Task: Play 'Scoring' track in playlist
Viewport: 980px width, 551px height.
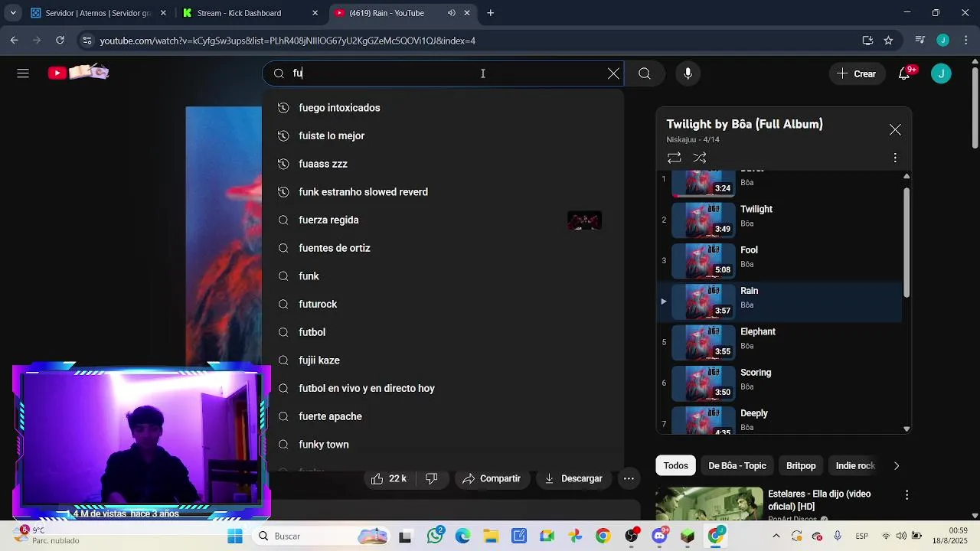Action: (779, 383)
